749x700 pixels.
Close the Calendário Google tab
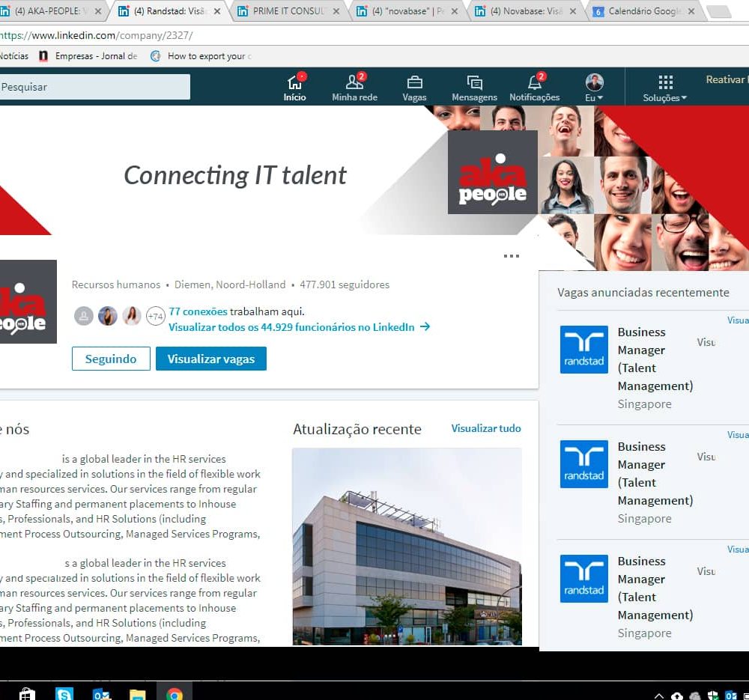click(x=691, y=11)
